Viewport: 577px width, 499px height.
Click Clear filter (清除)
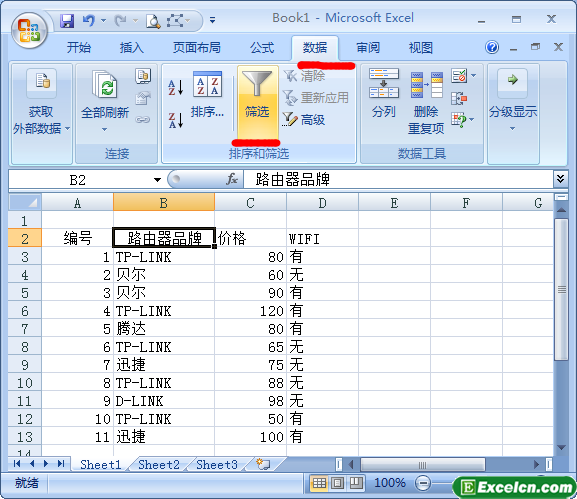(x=304, y=76)
